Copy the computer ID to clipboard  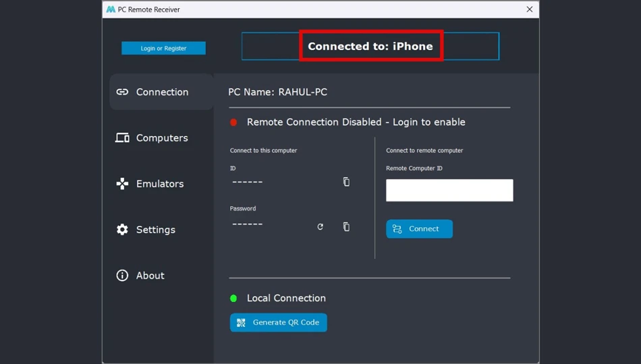pos(346,182)
